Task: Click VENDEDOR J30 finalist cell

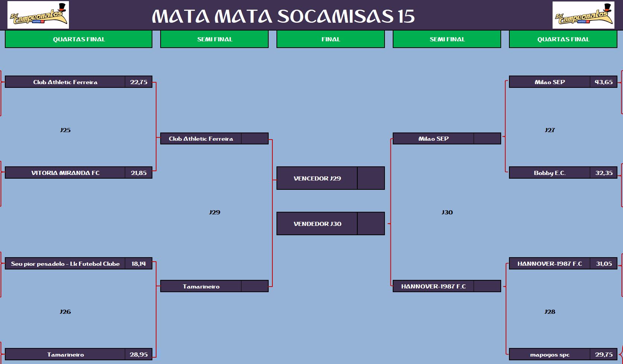Action: coord(317,224)
